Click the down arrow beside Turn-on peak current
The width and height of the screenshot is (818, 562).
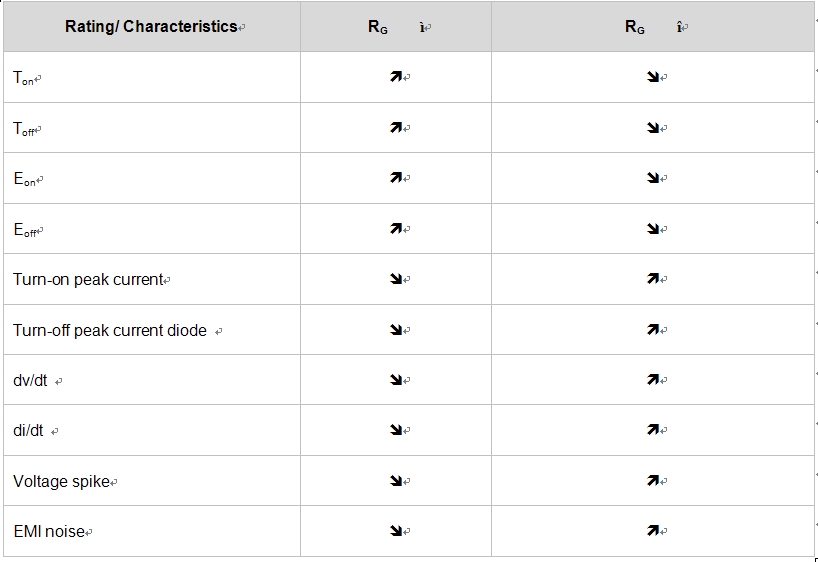(x=396, y=279)
